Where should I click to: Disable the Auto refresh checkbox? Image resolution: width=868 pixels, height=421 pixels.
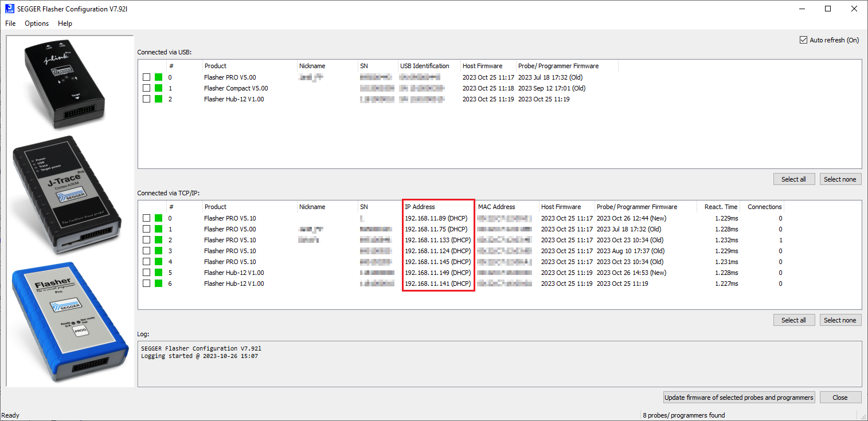803,40
